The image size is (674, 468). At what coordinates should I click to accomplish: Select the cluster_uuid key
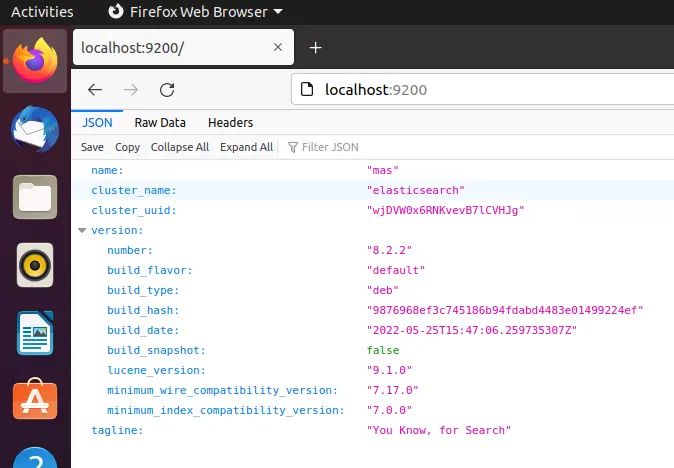pos(134,210)
